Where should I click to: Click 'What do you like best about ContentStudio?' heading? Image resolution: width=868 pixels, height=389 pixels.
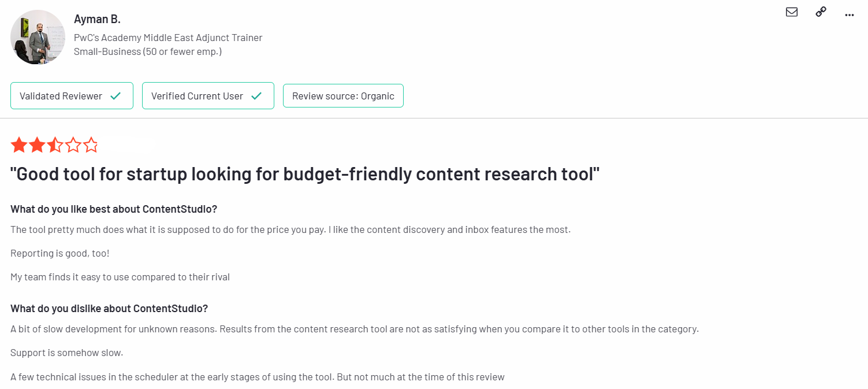click(114, 209)
